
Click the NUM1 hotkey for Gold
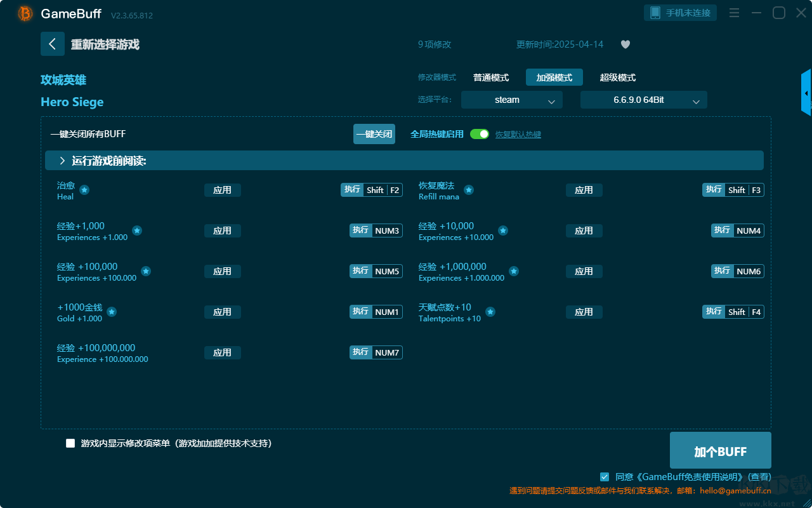[376, 312]
